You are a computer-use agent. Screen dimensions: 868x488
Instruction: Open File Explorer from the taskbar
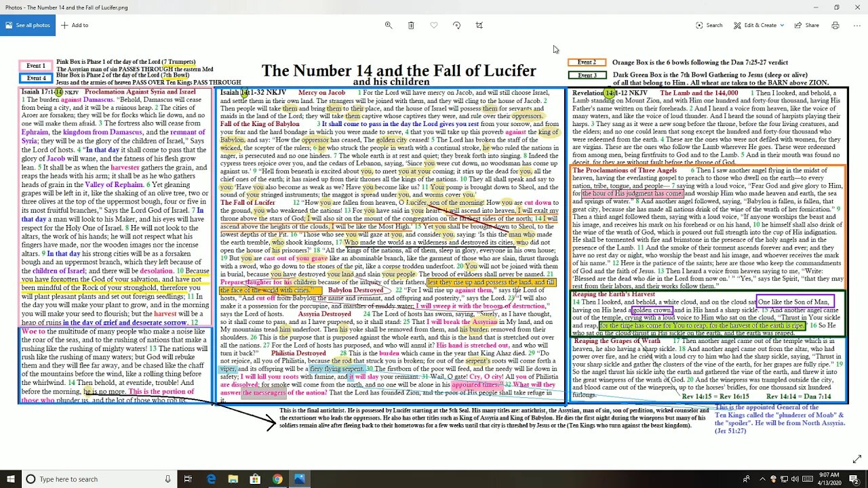233,479
